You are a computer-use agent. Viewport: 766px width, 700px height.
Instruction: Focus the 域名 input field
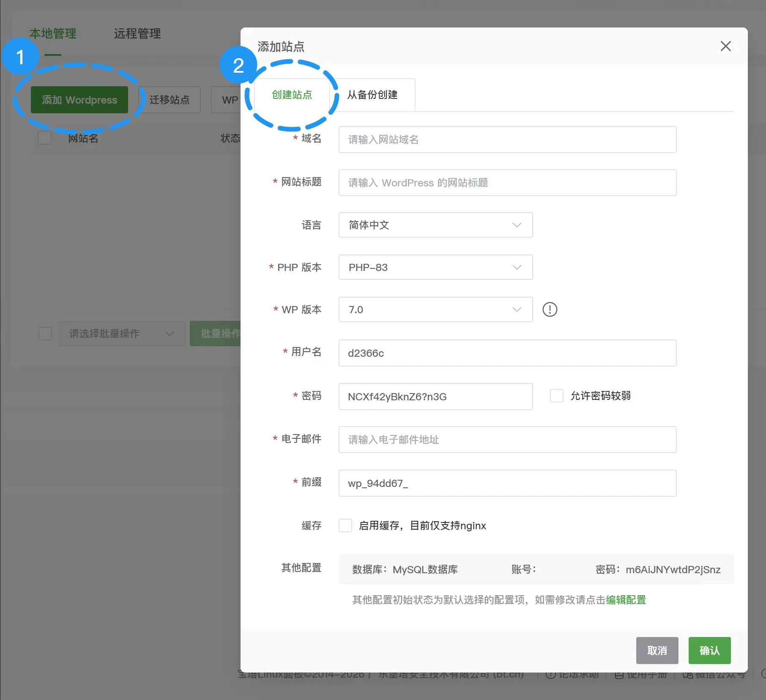click(x=507, y=139)
